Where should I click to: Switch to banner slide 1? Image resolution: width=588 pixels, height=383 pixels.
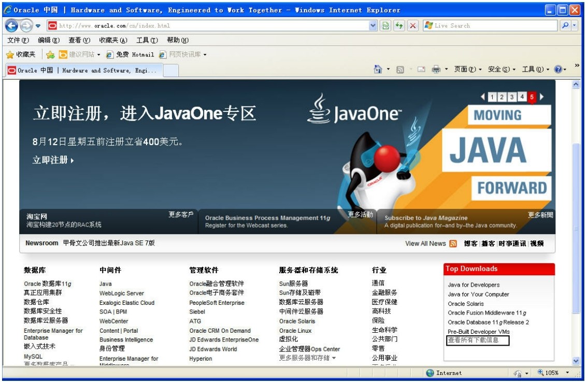tap(492, 97)
